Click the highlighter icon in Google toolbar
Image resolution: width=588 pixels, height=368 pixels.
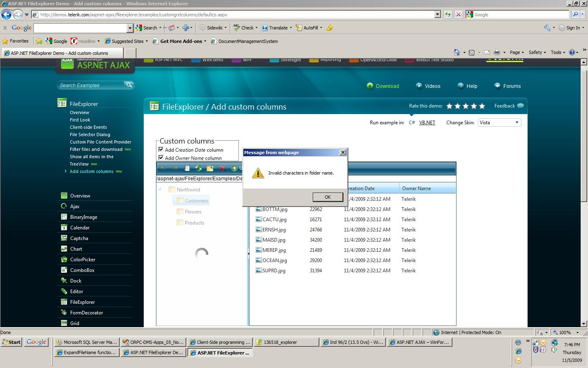(330, 28)
